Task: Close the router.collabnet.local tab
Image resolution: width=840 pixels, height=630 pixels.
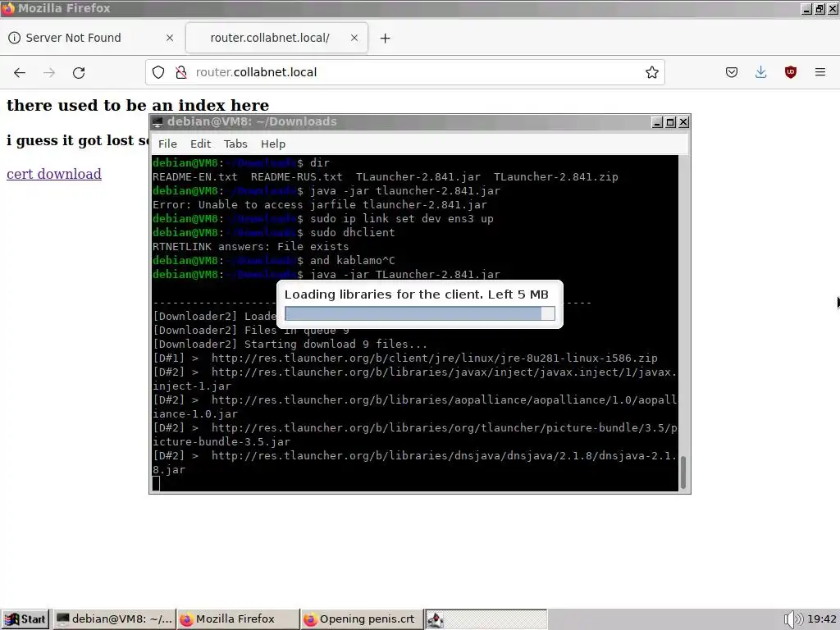Action: [354, 38]
